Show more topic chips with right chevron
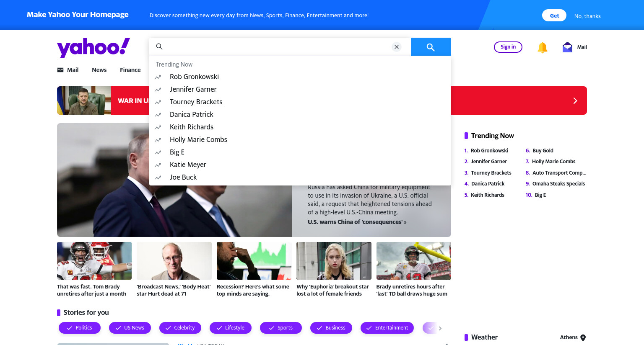Viewport: 644px width, 345px height. [440, 328]
